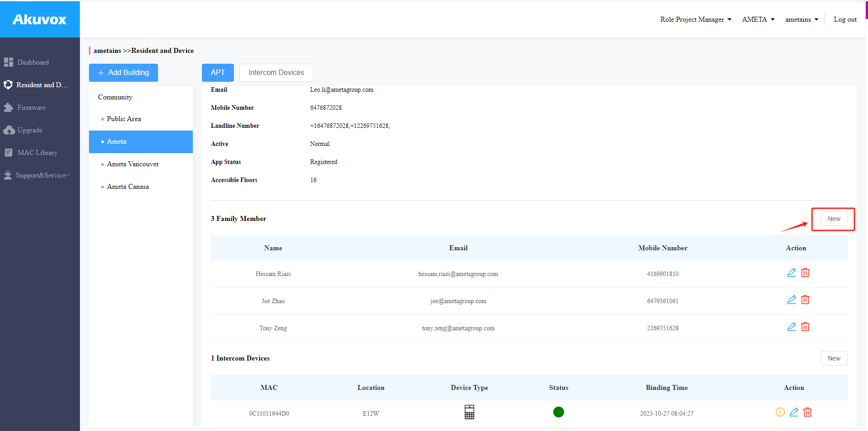Open the AMETA account dropdown

click(x=758, y=19)
